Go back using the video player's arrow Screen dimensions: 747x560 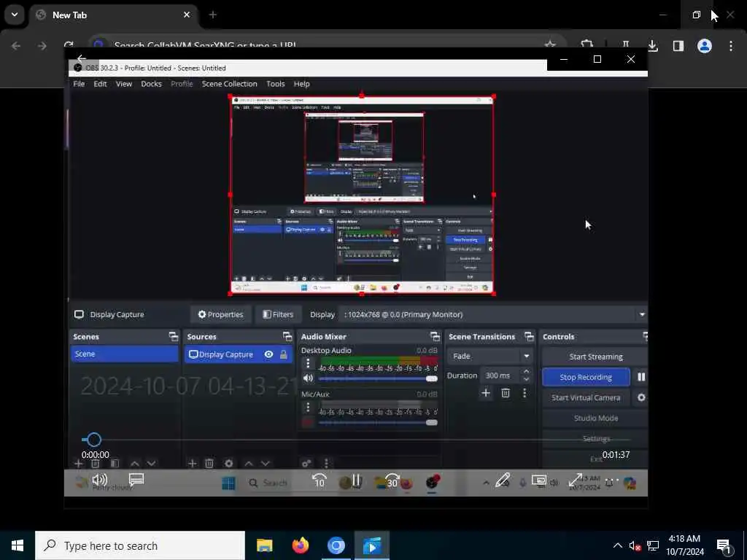82,58
